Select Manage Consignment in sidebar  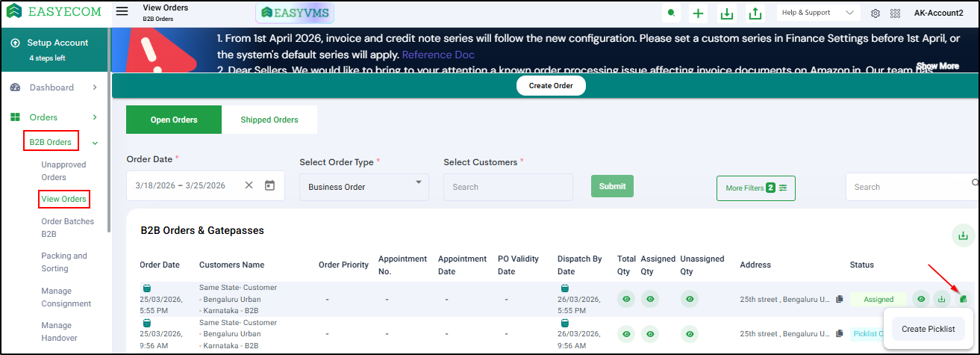66,297
